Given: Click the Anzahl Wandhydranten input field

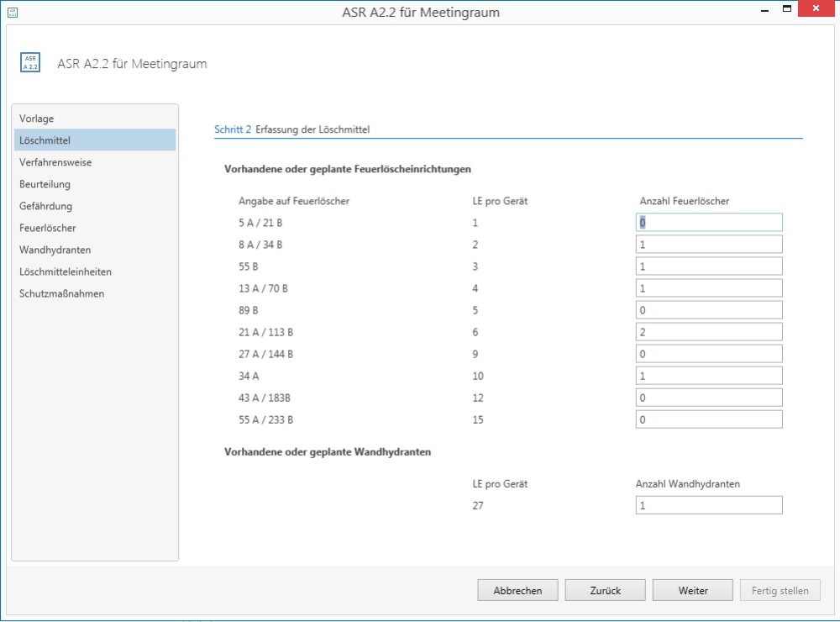Looking at the screenshot, I should coord(708,505).
